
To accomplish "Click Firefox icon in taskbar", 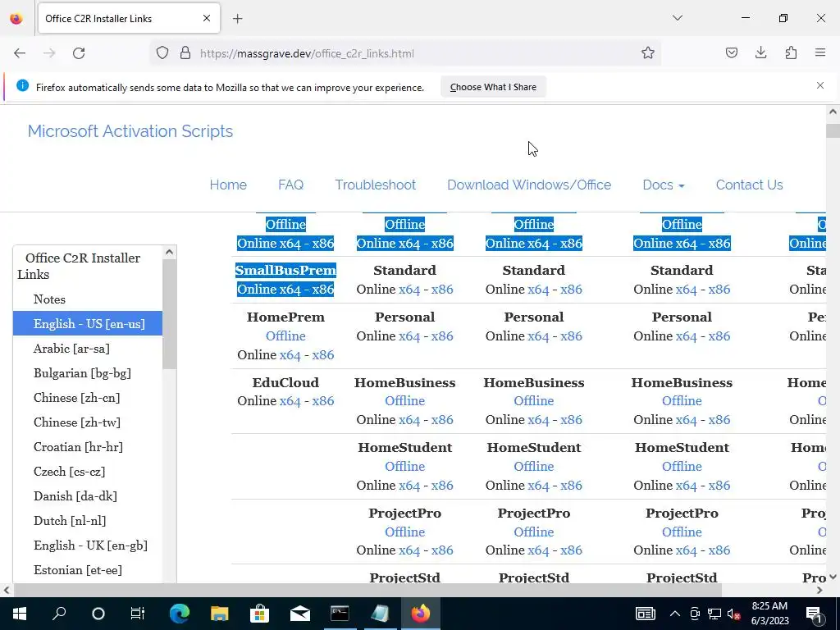I will (421, 614).
